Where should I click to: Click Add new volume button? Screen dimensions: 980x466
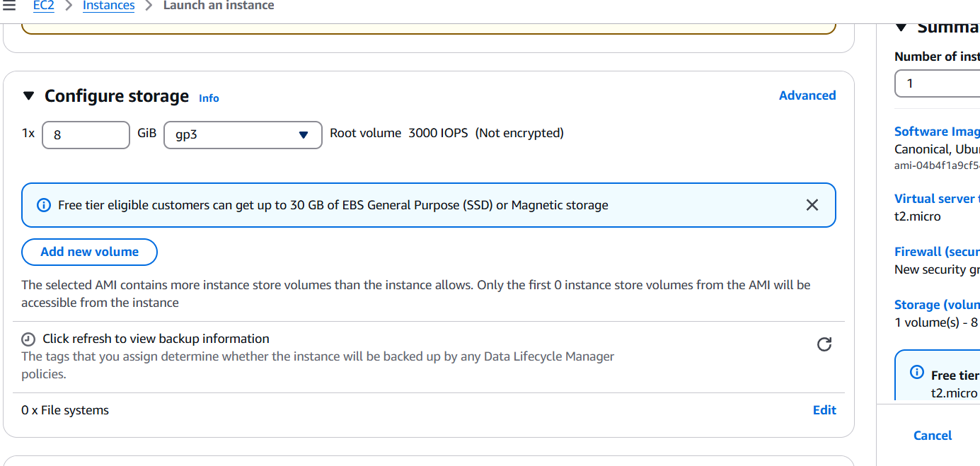click(89, 252)
